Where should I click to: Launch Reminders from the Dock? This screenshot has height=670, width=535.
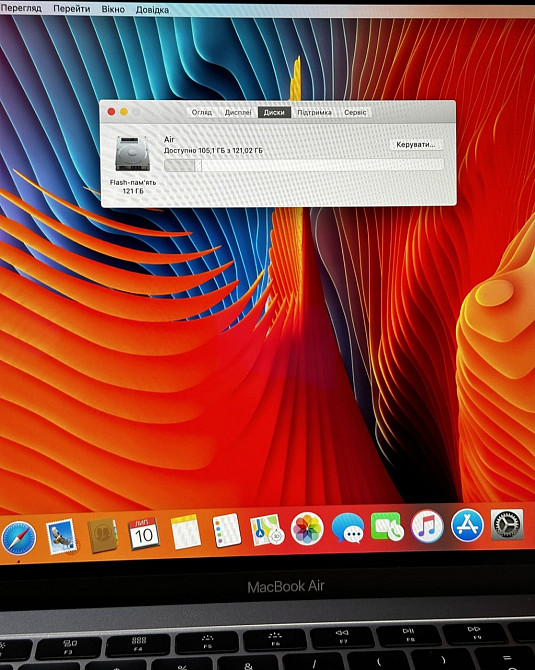[226, 530]
